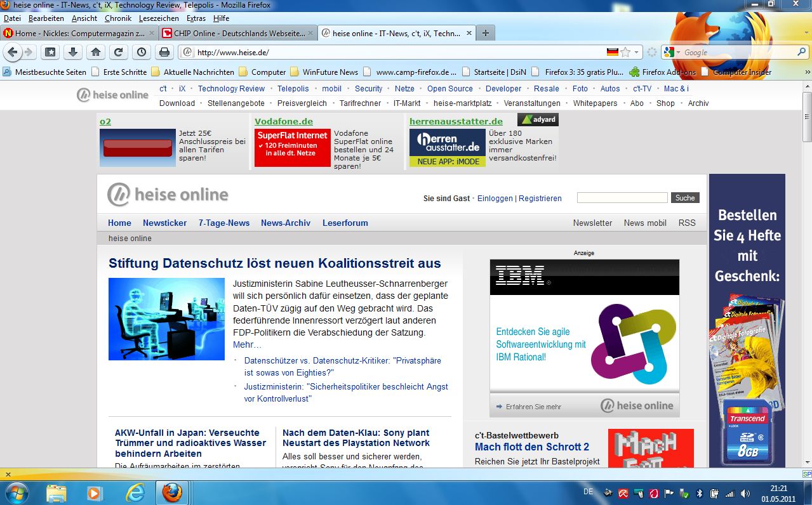Screen dimensions: 812x505
Task: Open the Stiftung Datenschutz headline
Action: (x=275, y=263)
